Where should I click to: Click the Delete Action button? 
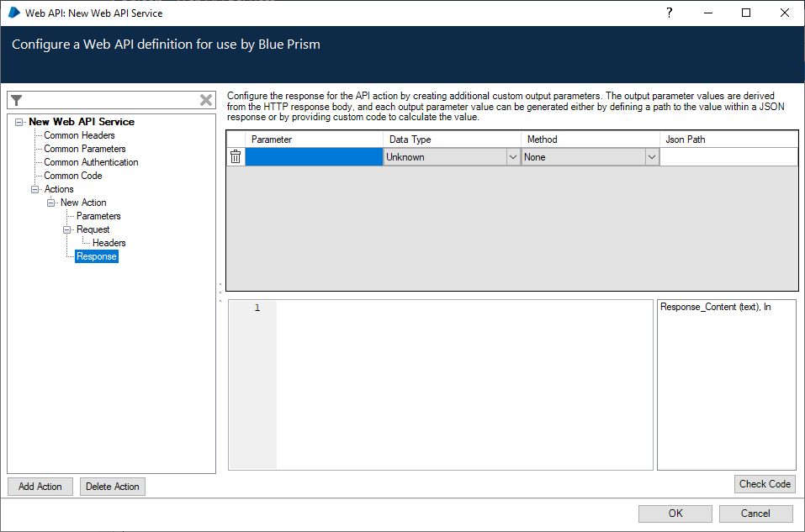tap(113, 487)
